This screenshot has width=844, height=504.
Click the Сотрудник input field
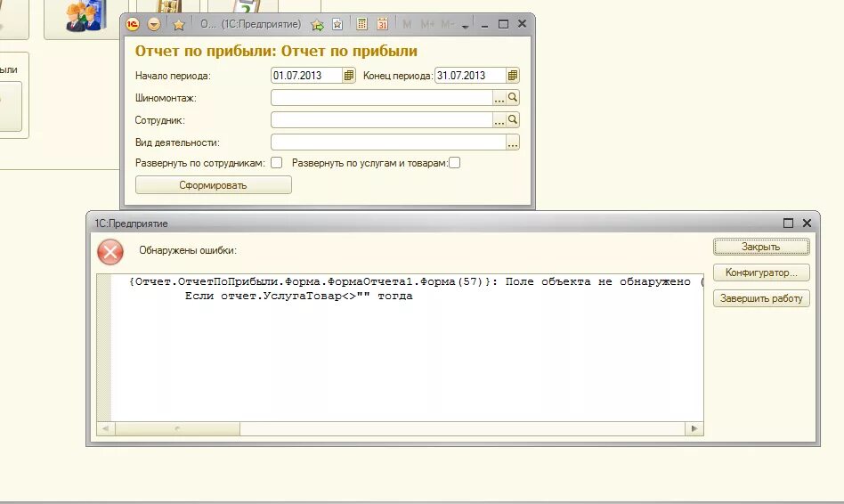(382, 119)
